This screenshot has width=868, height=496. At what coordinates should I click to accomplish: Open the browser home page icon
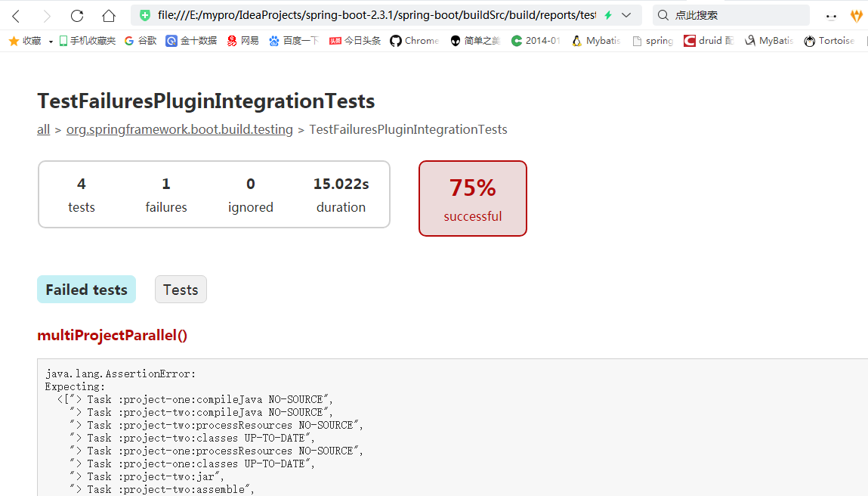107,14
